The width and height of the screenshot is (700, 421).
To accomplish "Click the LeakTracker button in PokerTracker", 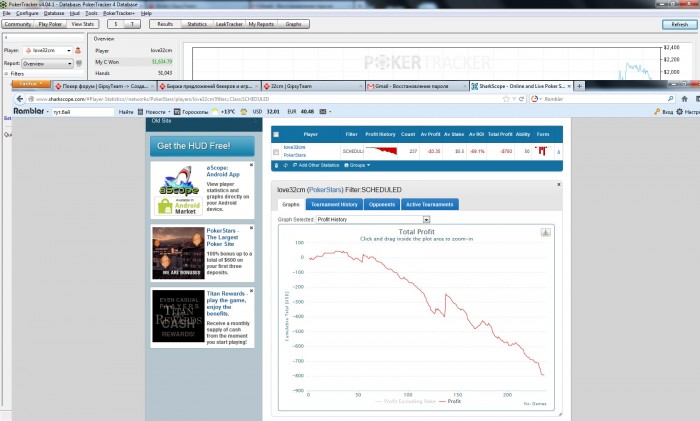I will (229, 24).
